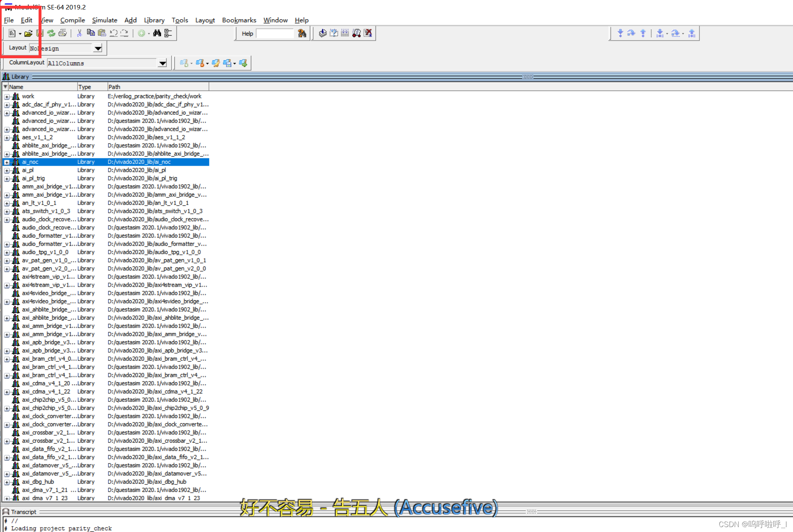Image resolution: width=793 pixels, height=532 pixels.
Task: Click the Collapse All tree icon
Action: click(168, 33)
